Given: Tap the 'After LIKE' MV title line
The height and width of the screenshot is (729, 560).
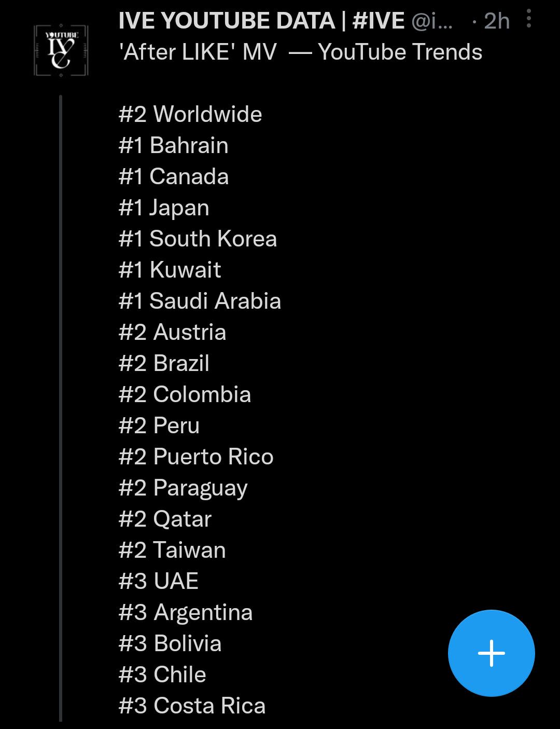Looking at the screenshot, I should point(301,52).
